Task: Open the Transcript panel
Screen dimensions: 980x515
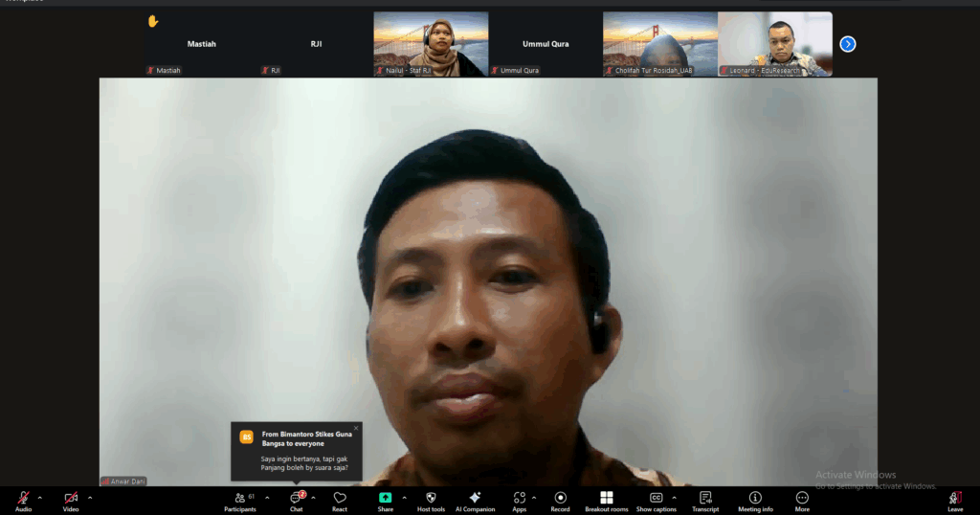Action: tap(705, 502)
